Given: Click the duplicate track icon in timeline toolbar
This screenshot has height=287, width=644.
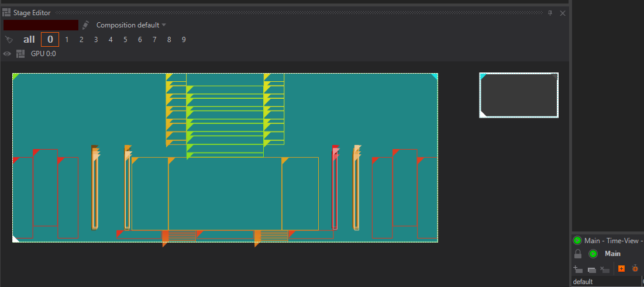Looking at the screenshot, I should pyautogui.click(x=591, y=269).
